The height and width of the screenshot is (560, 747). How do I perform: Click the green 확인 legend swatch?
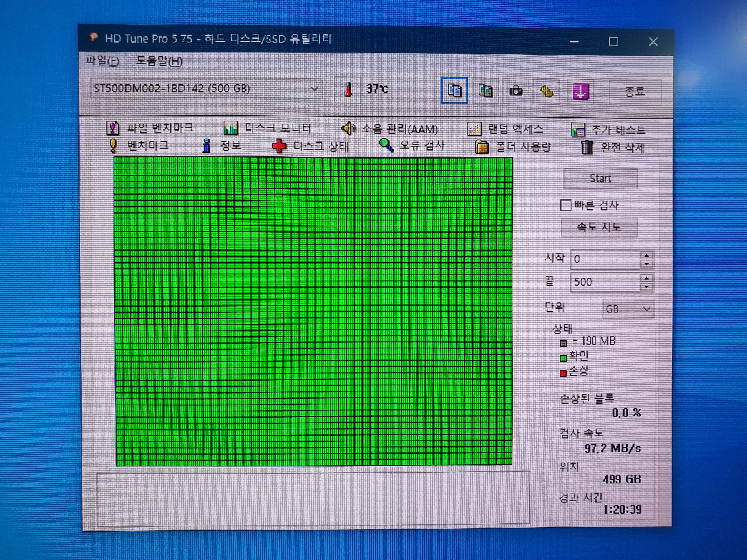point(563,358)
